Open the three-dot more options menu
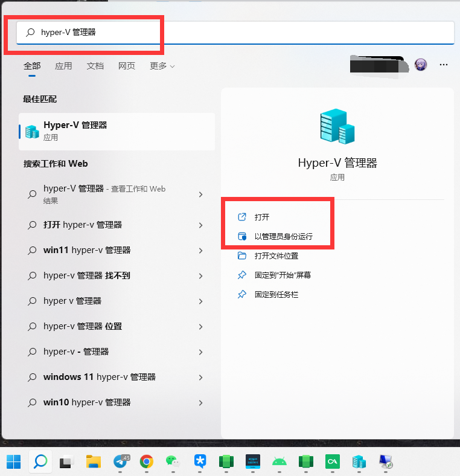 coord(444,65)
